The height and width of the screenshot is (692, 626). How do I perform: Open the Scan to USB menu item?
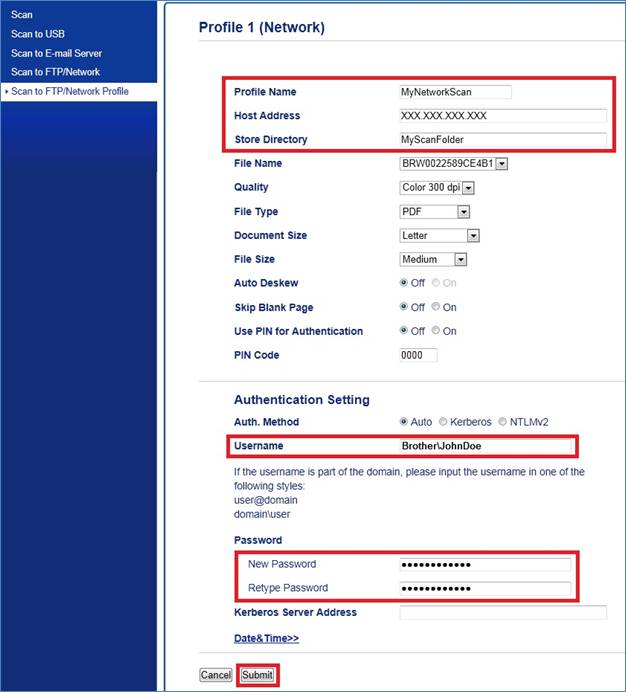38,34
